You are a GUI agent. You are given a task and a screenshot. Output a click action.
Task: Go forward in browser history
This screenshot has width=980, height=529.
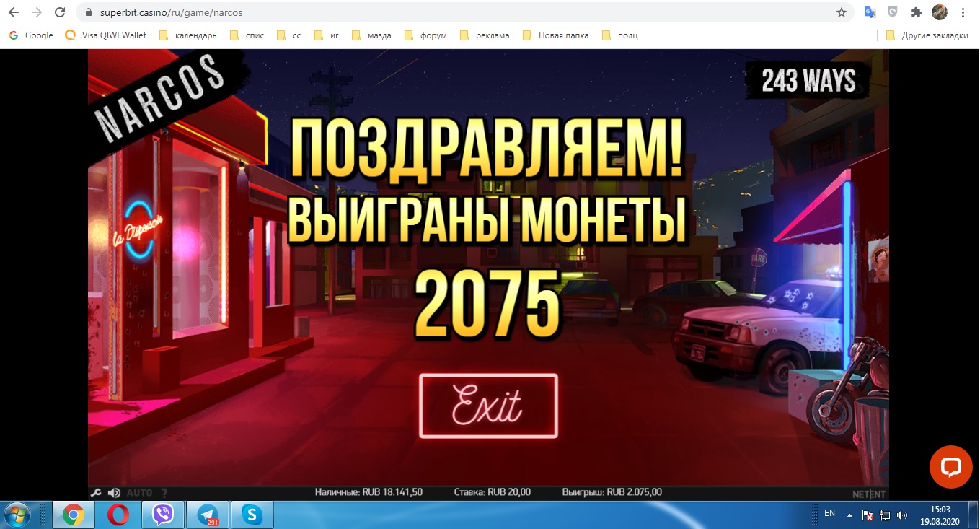37,12
